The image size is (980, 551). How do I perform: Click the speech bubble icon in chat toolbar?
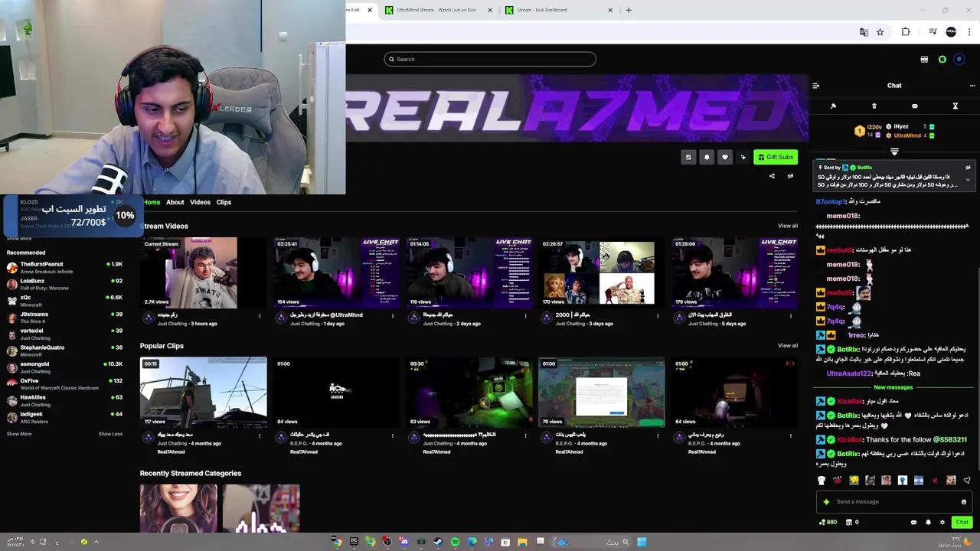[914, 106]
